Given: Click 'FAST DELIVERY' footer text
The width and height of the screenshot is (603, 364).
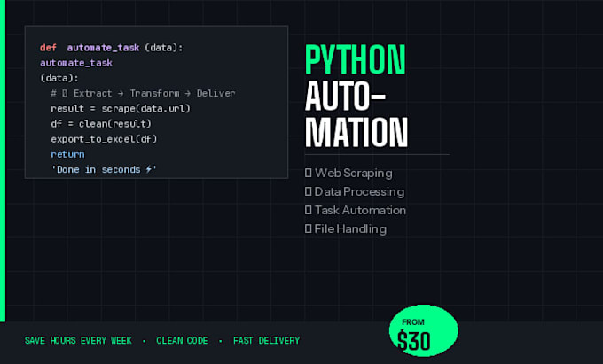Looking at the screenshot, I should [x=267, y=341].
